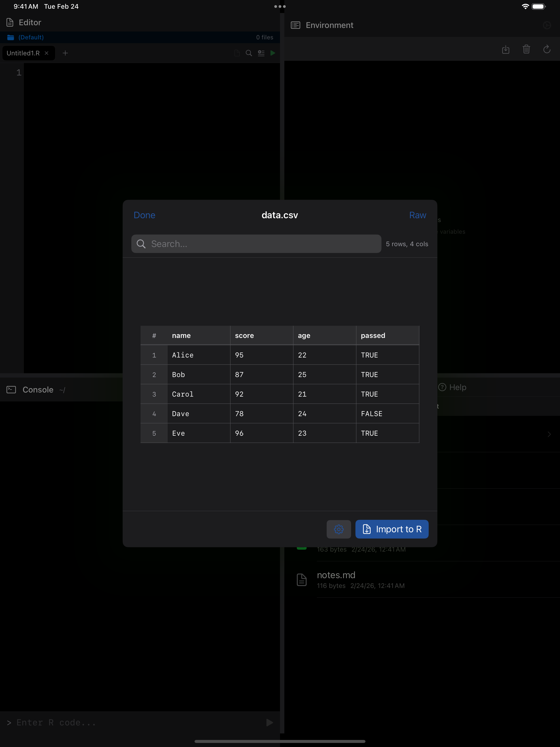Insert a code snippet using the list-plus icon
The image size is (560, 747).
click(261, 53)
